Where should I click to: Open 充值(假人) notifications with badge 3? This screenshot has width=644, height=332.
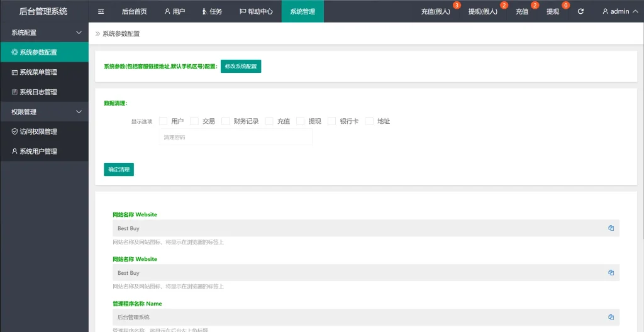[x=436, y=11]
